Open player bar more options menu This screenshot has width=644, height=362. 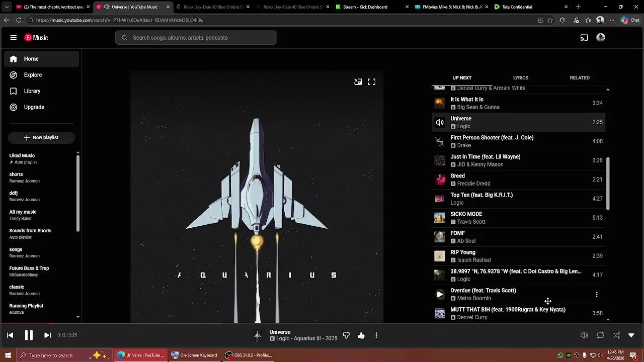tap(376, 335)
